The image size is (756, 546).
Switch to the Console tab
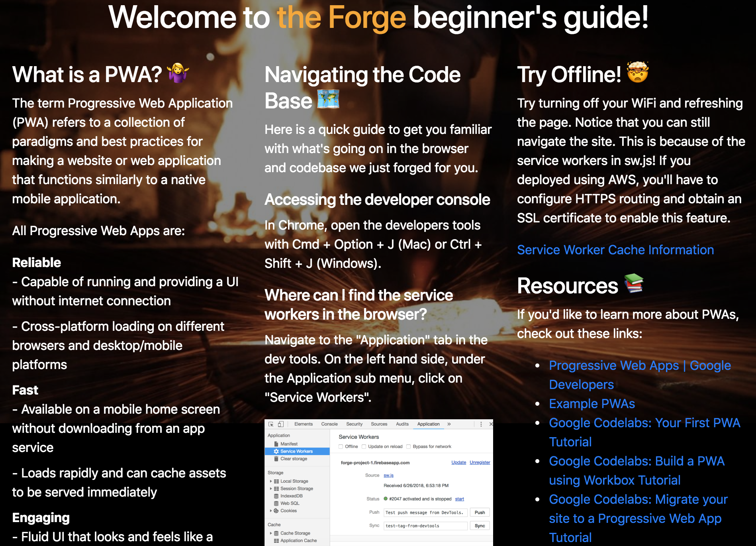pyautogui.click(x=329, y=424)
